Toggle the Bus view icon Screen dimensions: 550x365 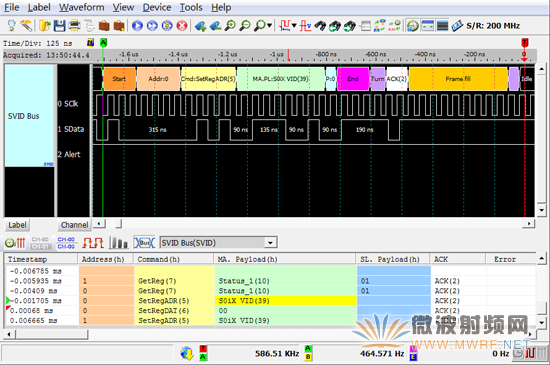pos(144,243)
